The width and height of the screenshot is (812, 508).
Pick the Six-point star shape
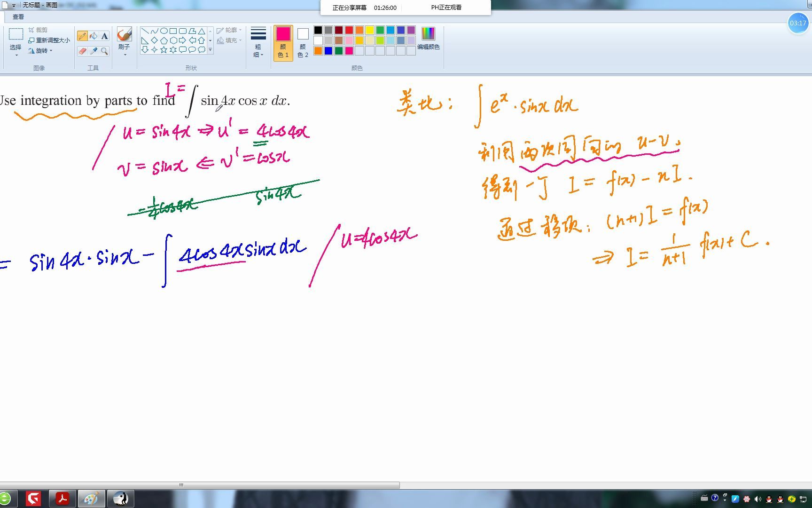[173, 50]
